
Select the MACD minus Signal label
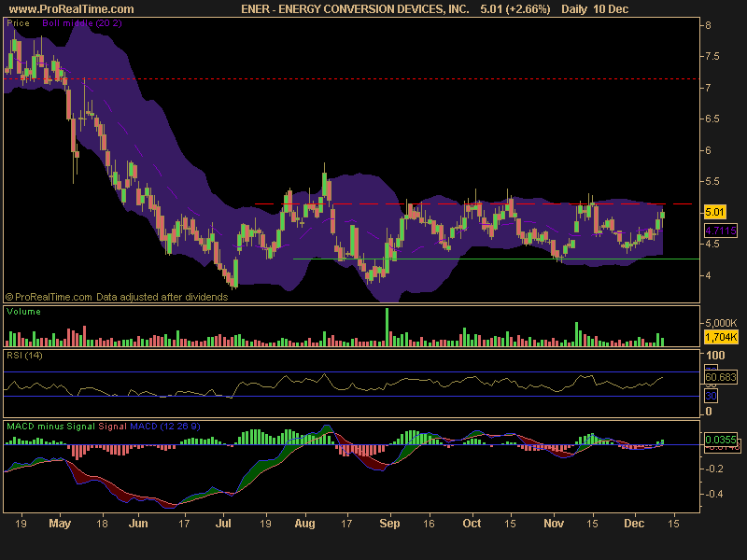(50, 427)
